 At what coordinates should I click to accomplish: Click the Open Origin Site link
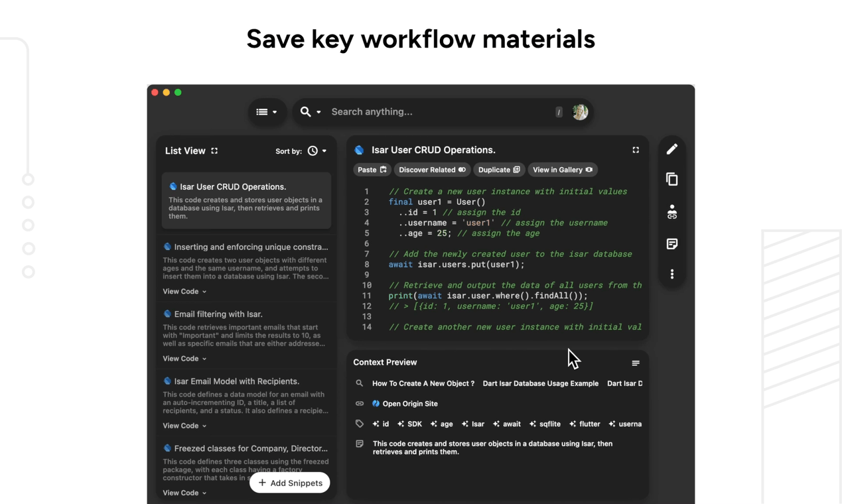[x=405, y=403]
